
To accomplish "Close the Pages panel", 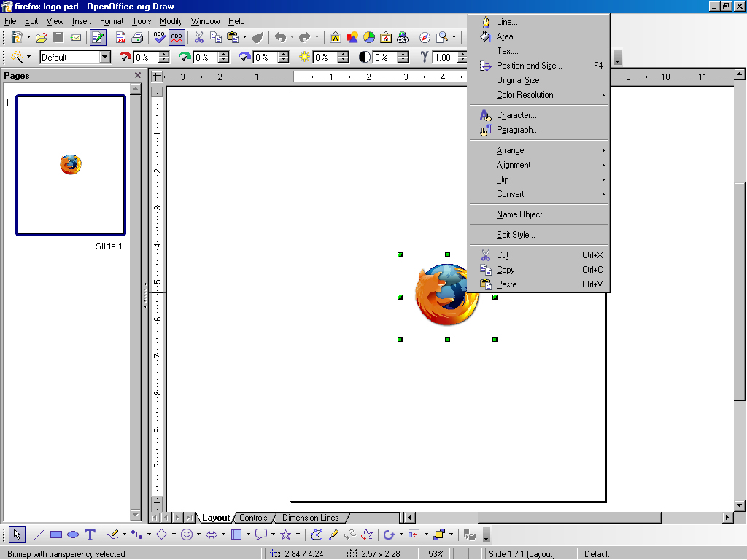I will [138, 75].
